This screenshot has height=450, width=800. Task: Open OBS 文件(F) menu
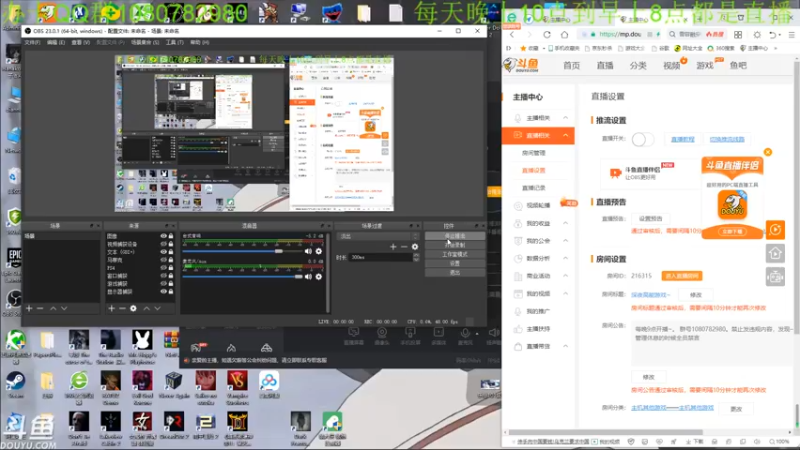[32, 42]
